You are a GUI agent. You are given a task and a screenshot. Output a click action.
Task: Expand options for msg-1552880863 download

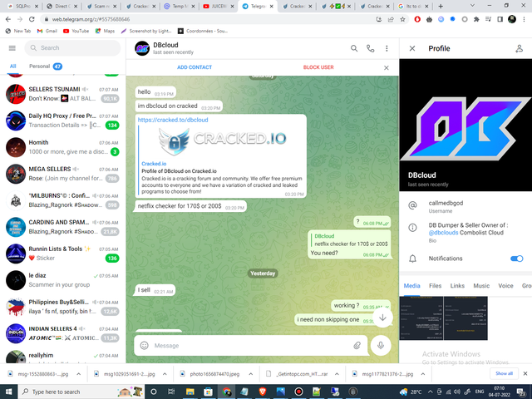point(78,374)
